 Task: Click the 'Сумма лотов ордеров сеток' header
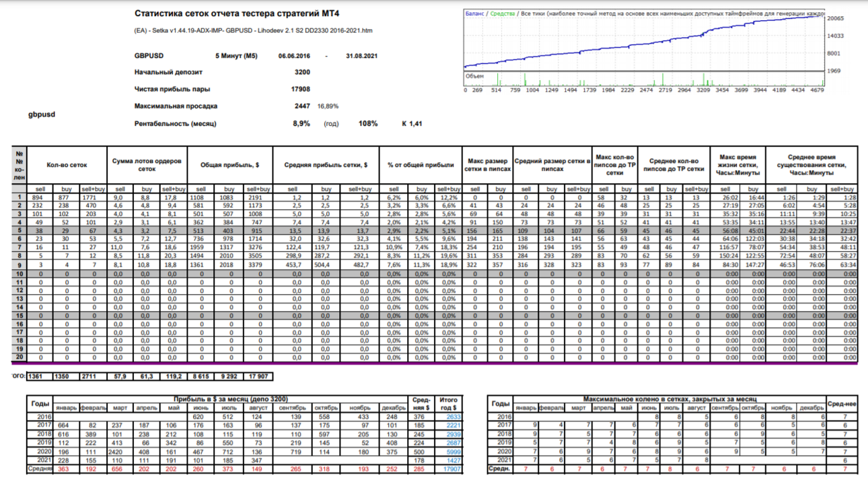148,165
